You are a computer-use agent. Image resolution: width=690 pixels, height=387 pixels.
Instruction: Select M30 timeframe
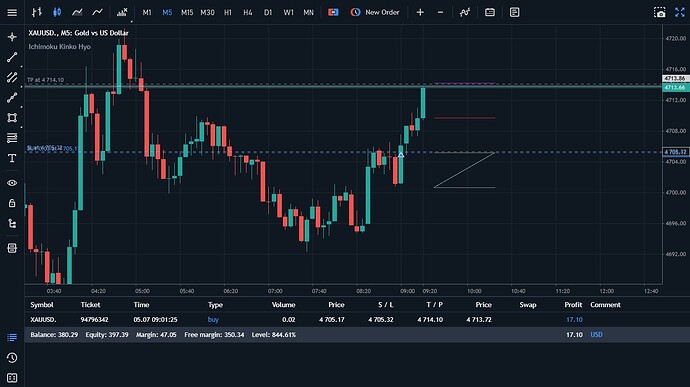(x=207, y=13)
